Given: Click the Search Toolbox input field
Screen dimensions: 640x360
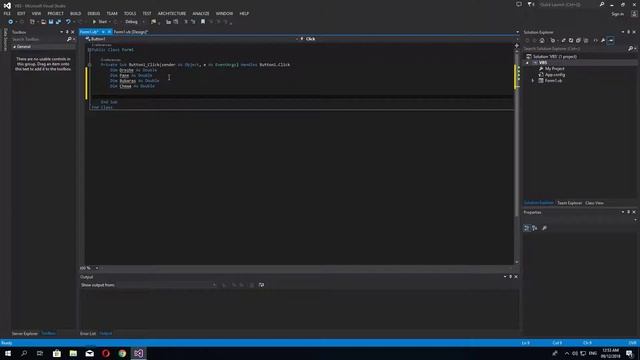Looking at the screenshot, I should pyautogui.click(x=39, y=39).
